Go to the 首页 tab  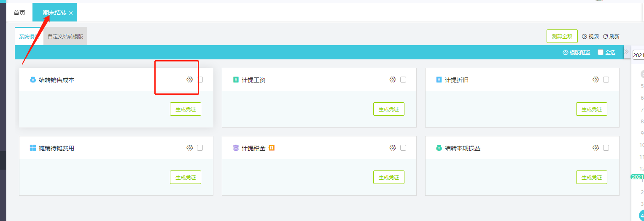pyautogui.click(x=19, y=13)
